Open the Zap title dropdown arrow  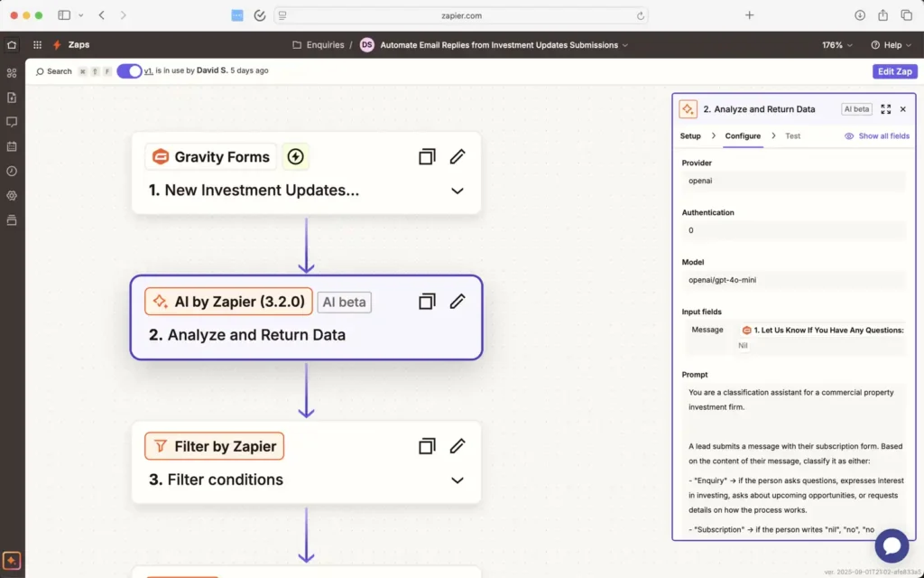pyautogui.click(x=625, y=45)
